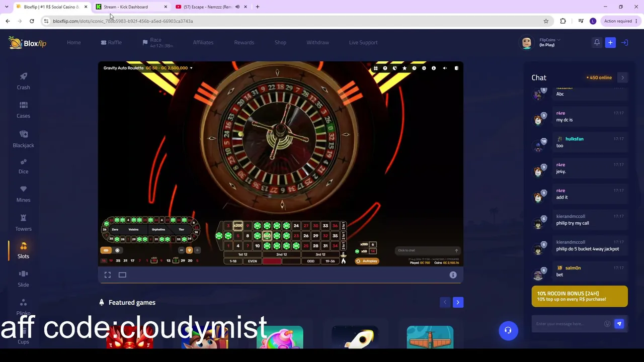Open the Towers game in sidebar
This screenshot has height=362, width=644.
tap(23, 223)
